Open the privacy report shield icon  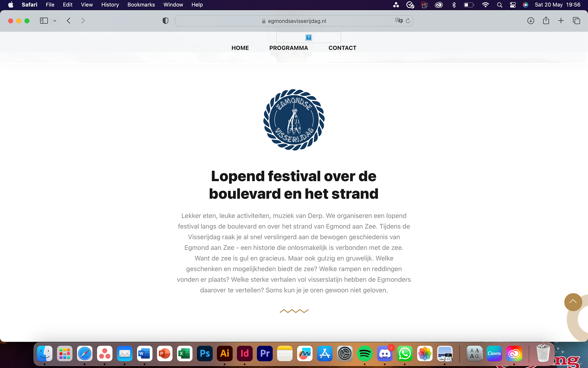165,21
